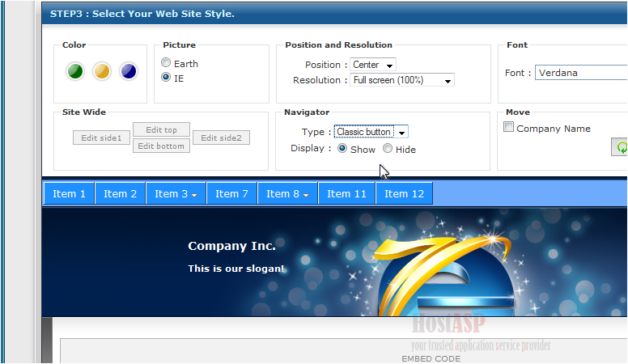Click the Font field showing Verdana
Viewport: 628px width, 364px height.
point(579,73)
